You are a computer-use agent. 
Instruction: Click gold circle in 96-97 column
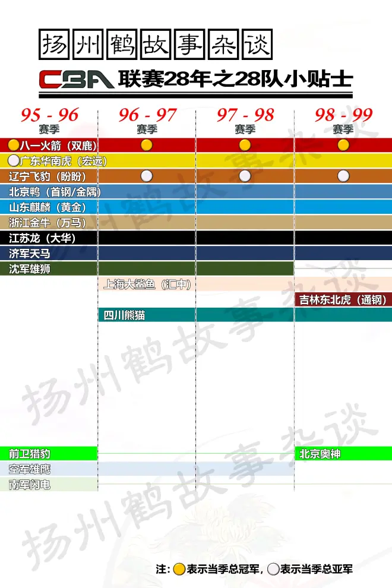point(147,145)
